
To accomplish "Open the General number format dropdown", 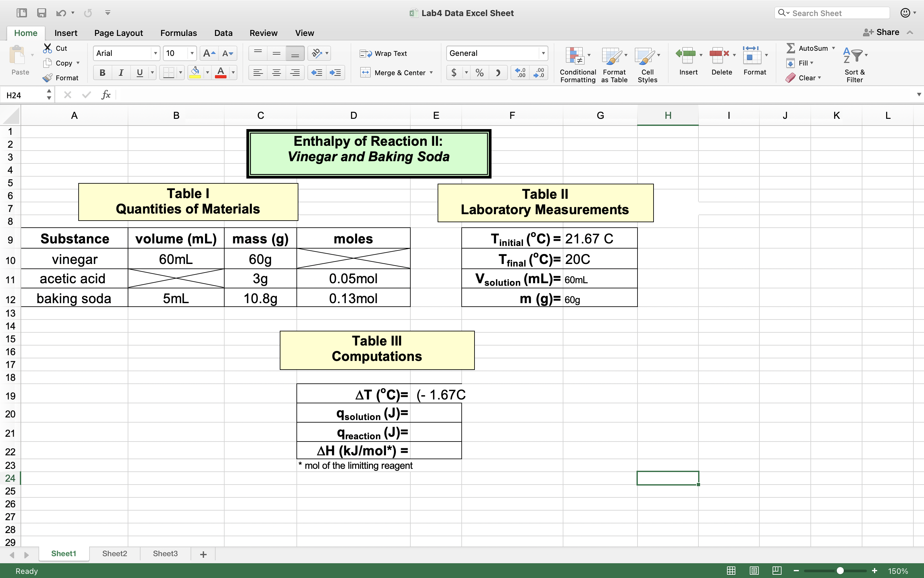I will click(543, 53).
